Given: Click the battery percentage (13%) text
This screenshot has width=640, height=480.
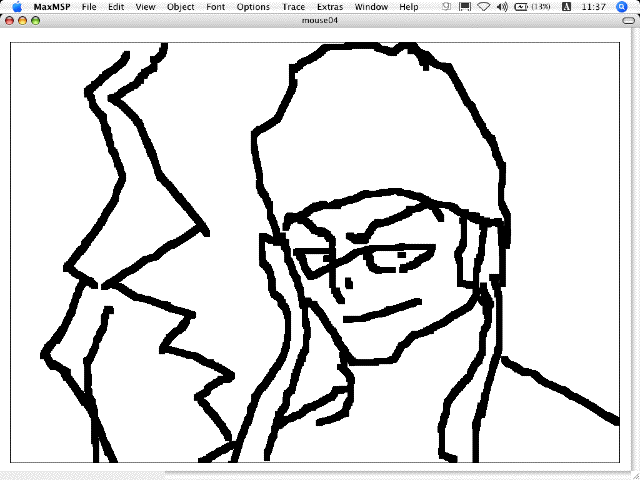Looking at the screenshot, I should (541, 7).
